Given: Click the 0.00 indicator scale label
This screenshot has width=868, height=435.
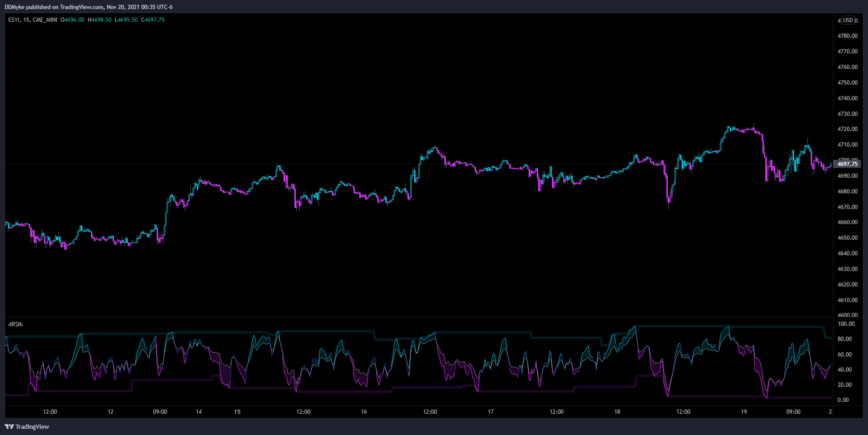Looking at the screenshot, I should click(x=843, y=400).
